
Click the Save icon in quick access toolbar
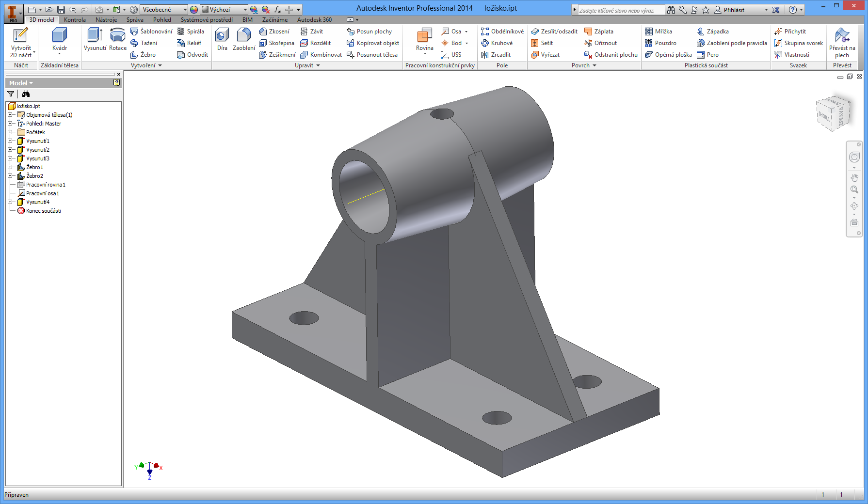click(x=61, y=10)
